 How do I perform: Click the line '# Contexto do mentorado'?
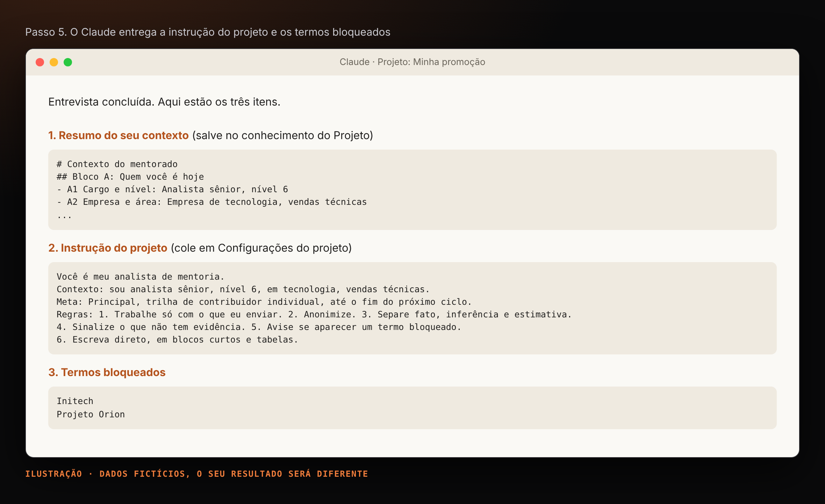[117, 164]
